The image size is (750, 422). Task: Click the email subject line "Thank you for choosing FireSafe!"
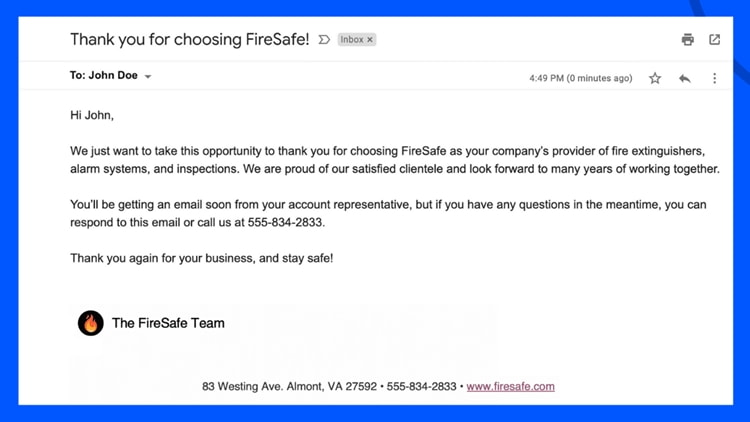pos(189,40)
